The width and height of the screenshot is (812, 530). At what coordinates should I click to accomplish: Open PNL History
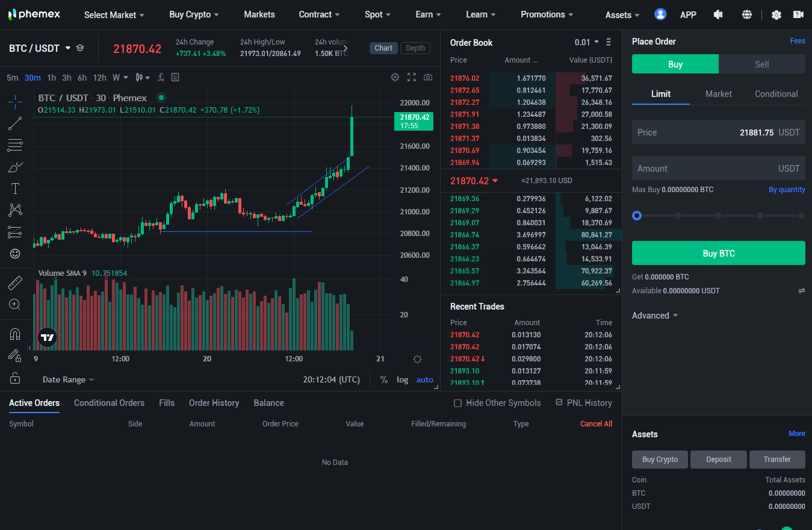point(584,403)
